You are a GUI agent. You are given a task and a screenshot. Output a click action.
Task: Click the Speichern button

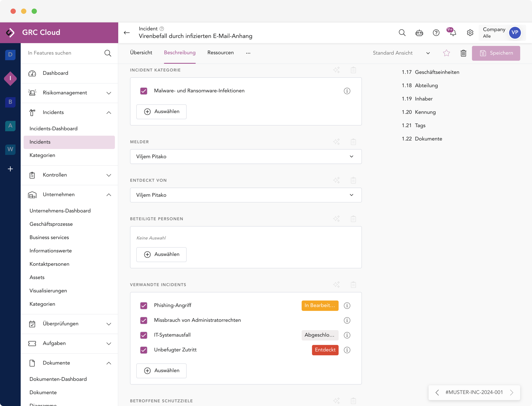click(x=496, y=53)
